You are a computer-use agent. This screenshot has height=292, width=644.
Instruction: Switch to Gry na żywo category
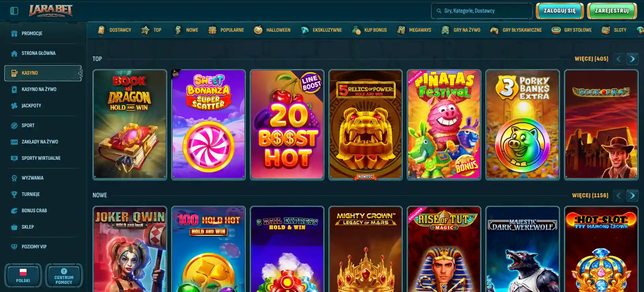tap(461, 30)
